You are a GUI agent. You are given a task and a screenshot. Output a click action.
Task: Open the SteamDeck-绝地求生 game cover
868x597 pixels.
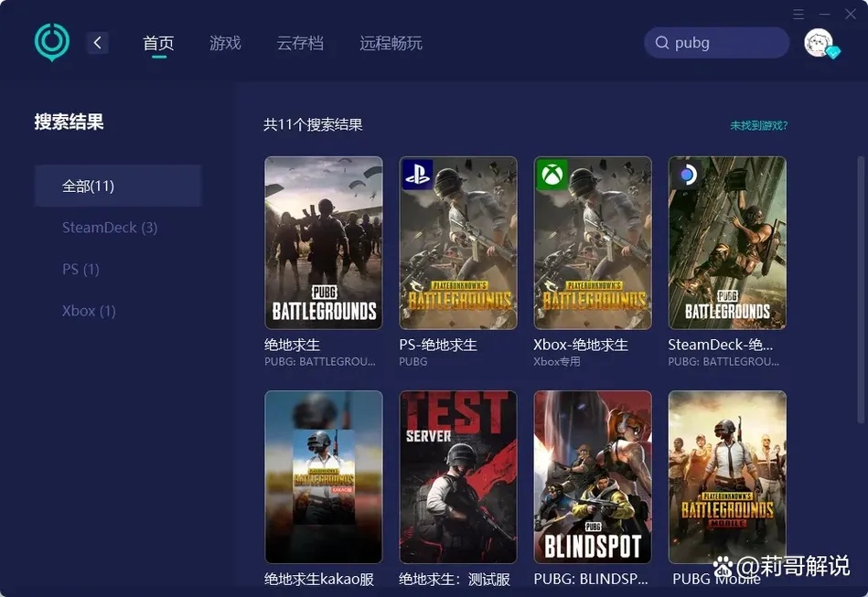click(x=727, y=243)
